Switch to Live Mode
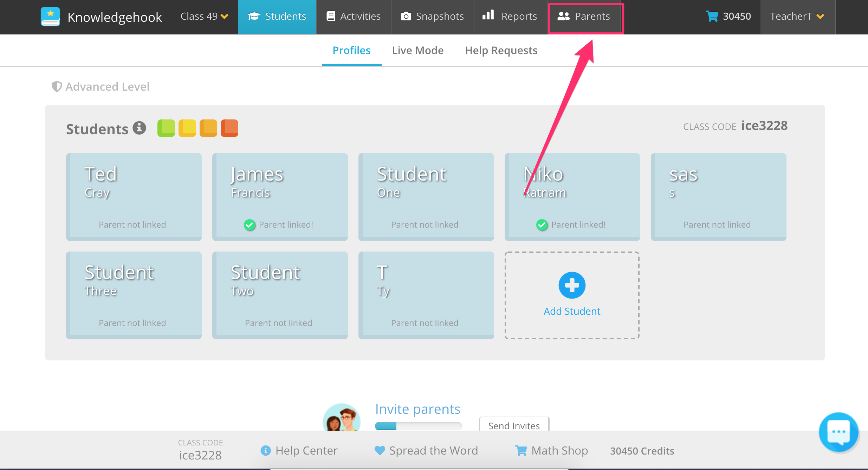This screenshot has width=868, height=470. (417, 51)
